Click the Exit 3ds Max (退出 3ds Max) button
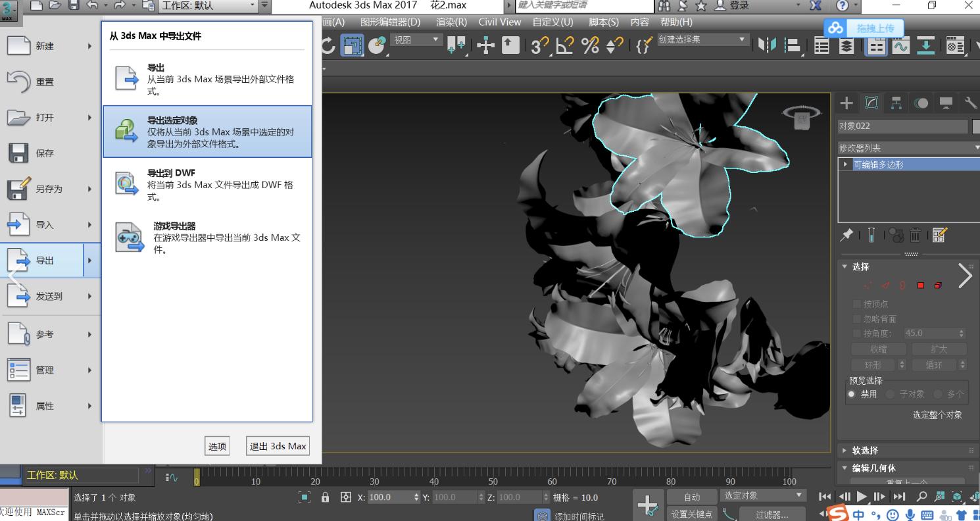The height and width of the screenshot is (521, 980). click(x=278, y=446)
